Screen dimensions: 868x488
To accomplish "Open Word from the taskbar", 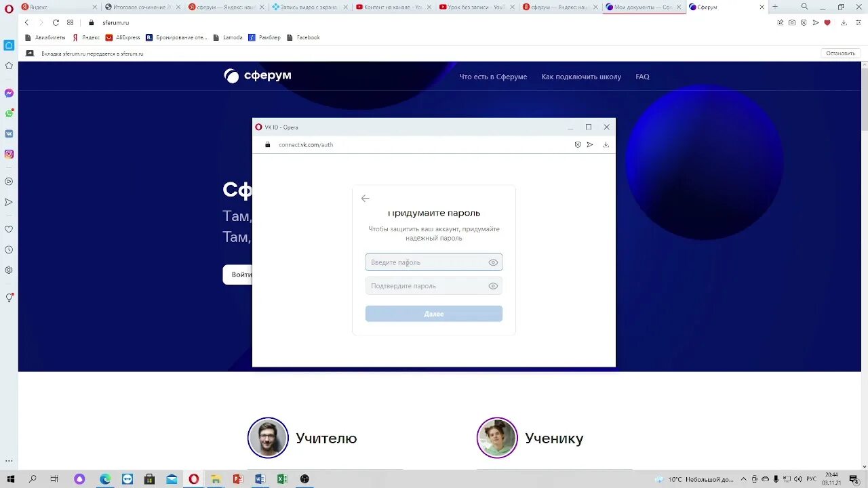I will click(x=260, y=479).
